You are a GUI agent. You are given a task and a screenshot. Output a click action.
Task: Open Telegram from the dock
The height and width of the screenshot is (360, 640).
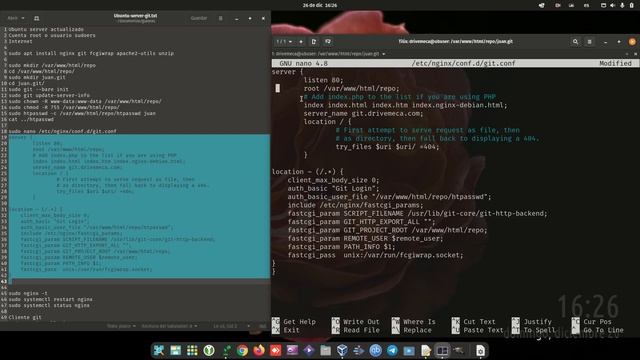coord(392,351)
